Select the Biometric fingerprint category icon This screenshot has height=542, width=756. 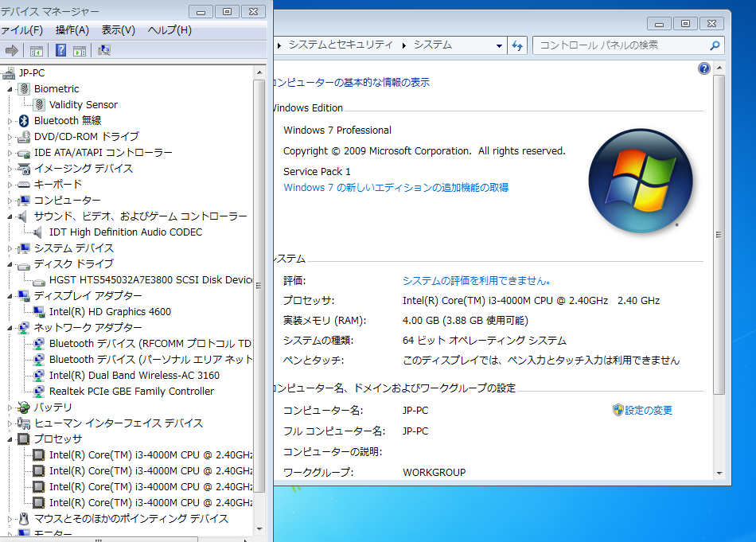[x=24, y=88]
